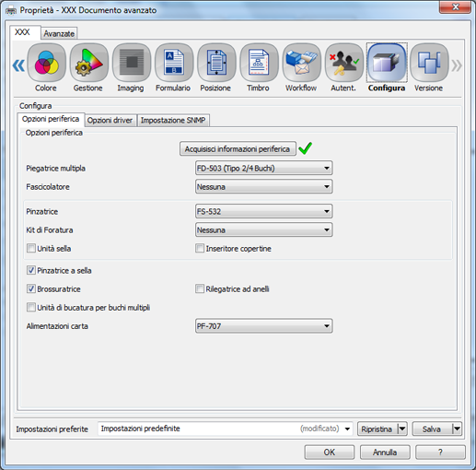Open the Autent. authentication icon

click(x=343, y=63)
